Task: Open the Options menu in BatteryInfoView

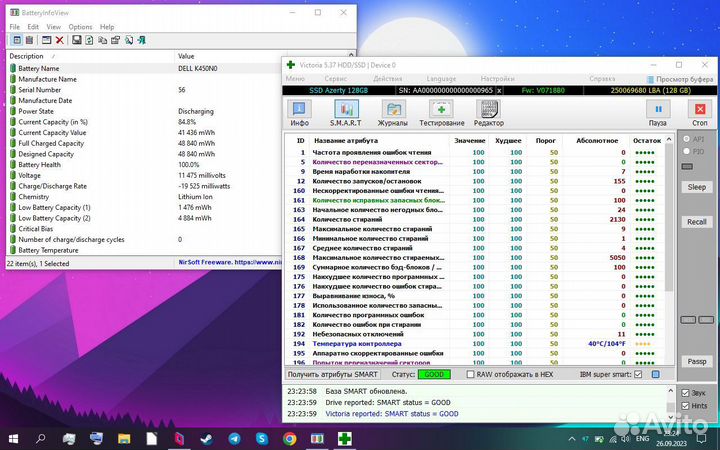Action: click(80, 27)
